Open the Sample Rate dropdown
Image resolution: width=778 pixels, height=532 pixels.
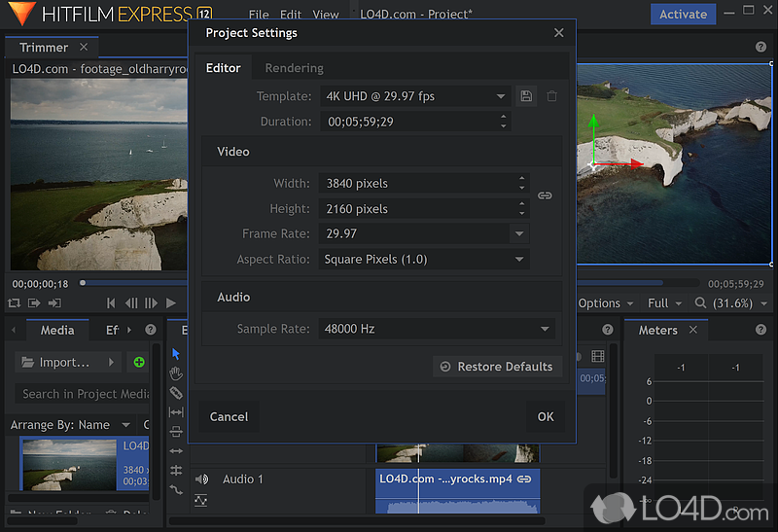click(x=437, y=329)
